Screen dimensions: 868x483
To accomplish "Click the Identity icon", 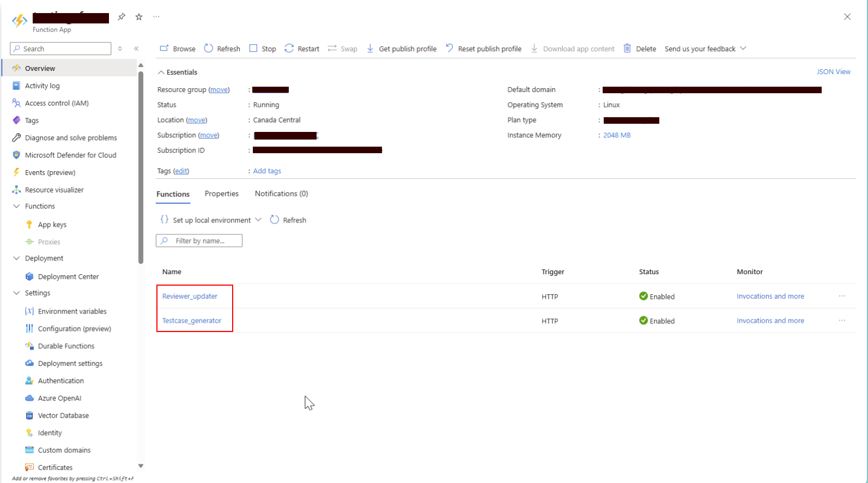I will coord(29,433).
